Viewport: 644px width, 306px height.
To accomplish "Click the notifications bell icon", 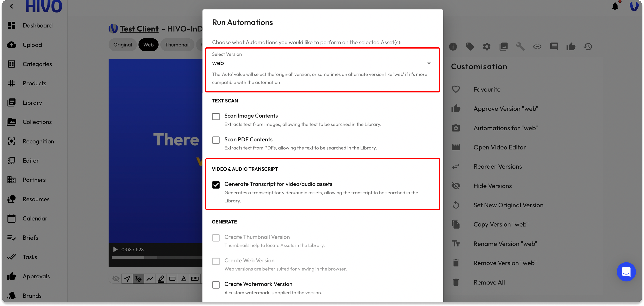I will (x=615, y=6).
